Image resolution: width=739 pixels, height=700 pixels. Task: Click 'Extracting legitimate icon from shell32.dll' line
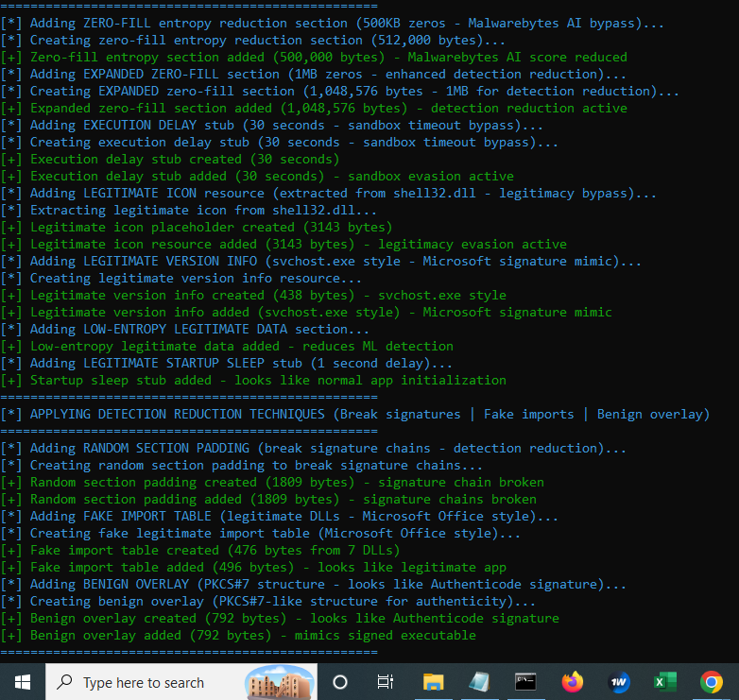188,210
